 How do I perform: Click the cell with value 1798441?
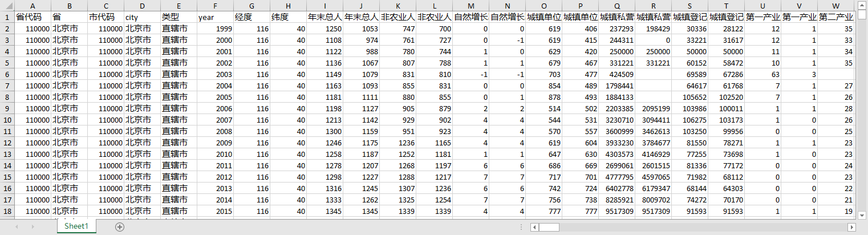point(616,86)
